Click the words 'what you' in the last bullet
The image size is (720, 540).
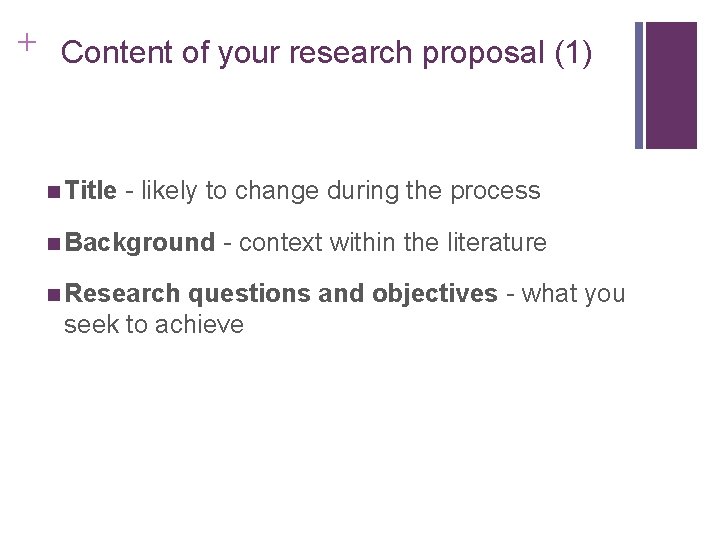[x=574, y=294]
